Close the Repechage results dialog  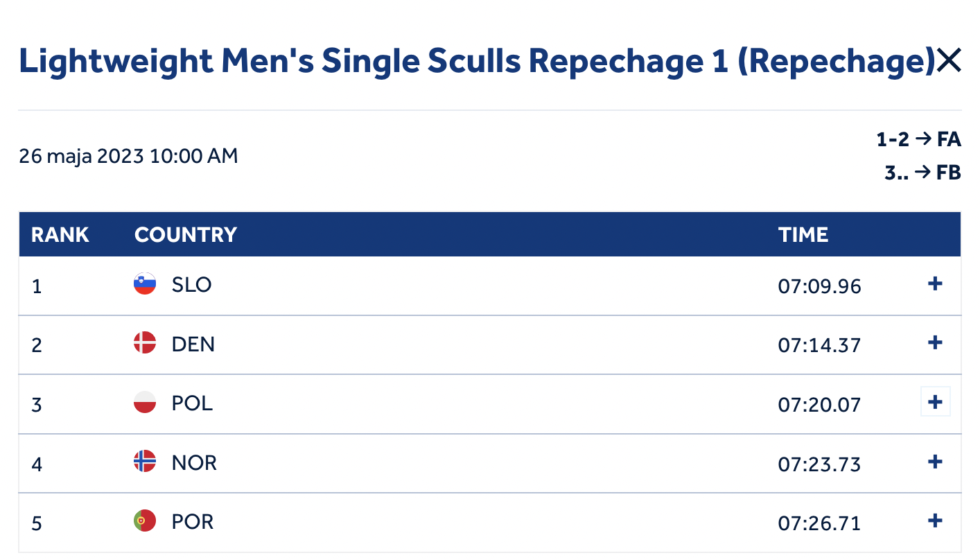(948, 62)
